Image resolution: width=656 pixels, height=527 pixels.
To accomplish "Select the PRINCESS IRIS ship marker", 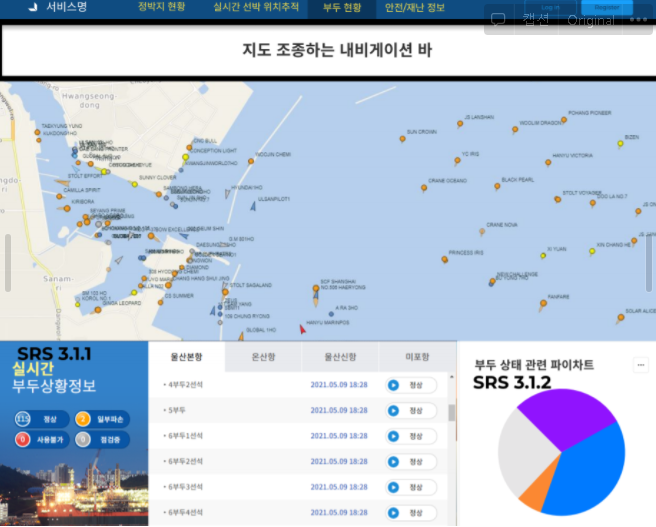I will point(444,260).
